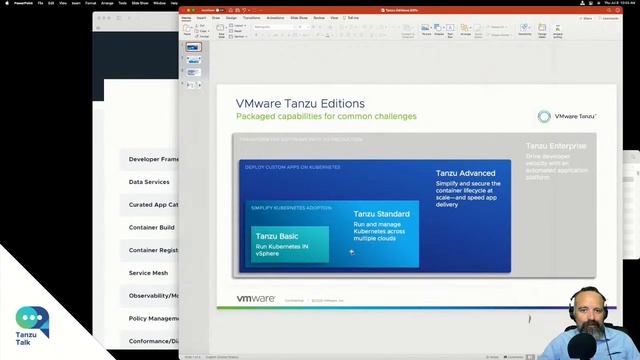Viewport: 640px width, 360px height.
Task: Open the Tools menu in the menu bar
Action: 122,3
